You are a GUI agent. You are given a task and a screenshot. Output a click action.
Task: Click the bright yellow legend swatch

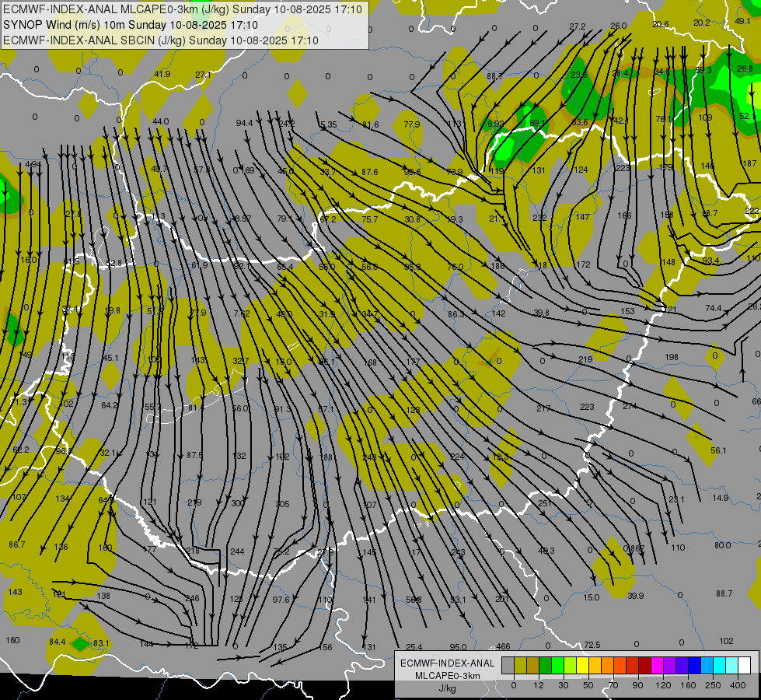coord(582,666)
